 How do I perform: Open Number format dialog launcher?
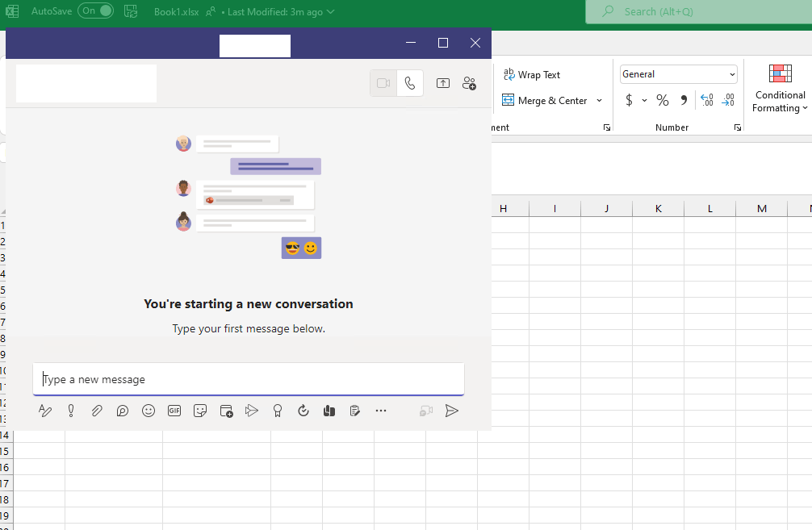[x=738, y=127]
